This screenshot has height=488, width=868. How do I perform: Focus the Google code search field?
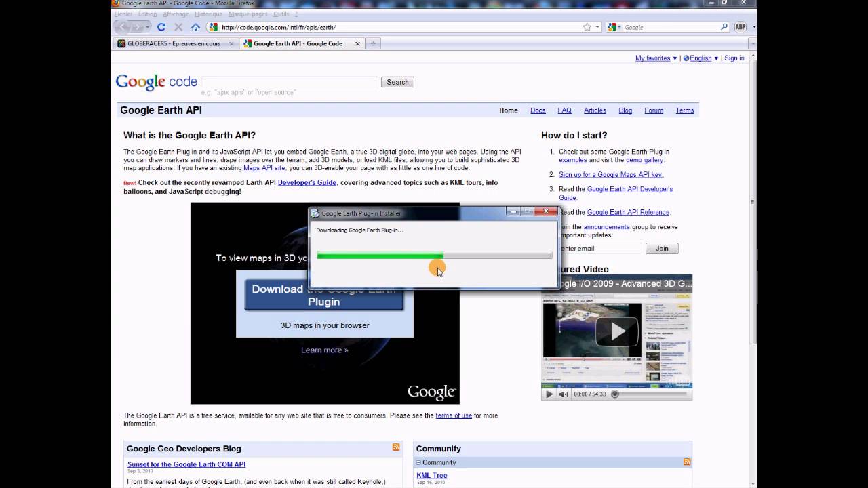(x=290, y=82)
